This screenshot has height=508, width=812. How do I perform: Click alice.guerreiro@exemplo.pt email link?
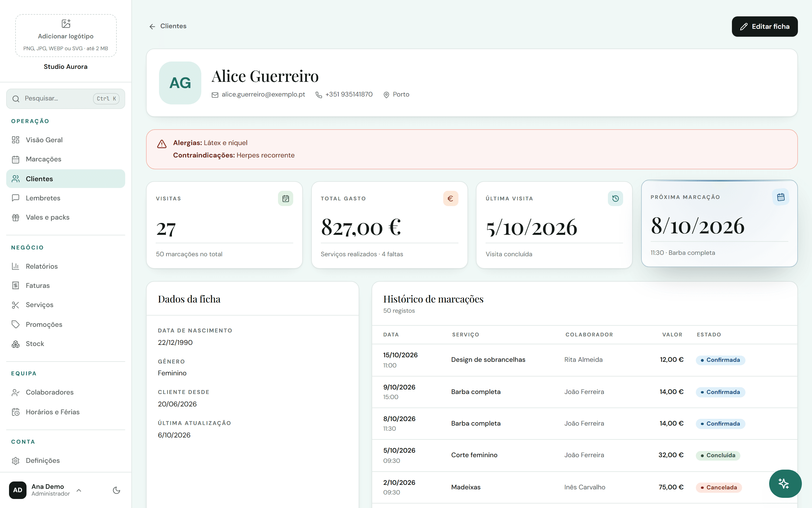[263, 95]
